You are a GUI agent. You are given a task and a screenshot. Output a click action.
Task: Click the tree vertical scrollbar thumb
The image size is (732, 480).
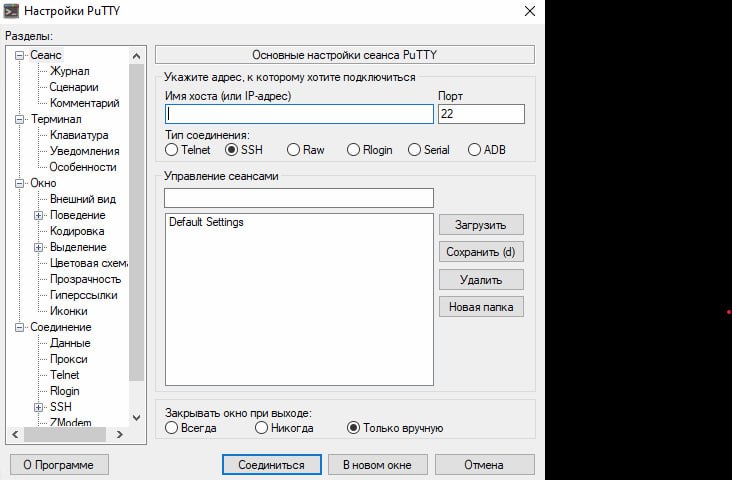(136, 223)
